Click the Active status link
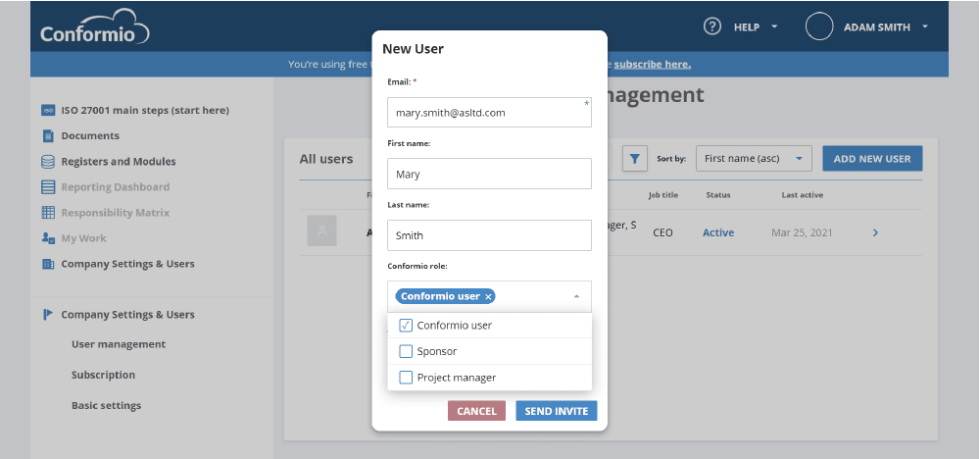 click(x=718, y=232)
